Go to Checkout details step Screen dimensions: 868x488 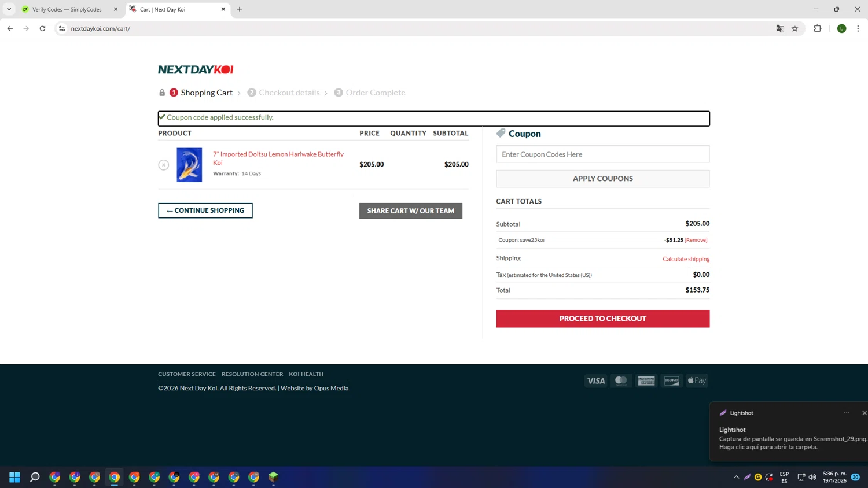point(284,93)
